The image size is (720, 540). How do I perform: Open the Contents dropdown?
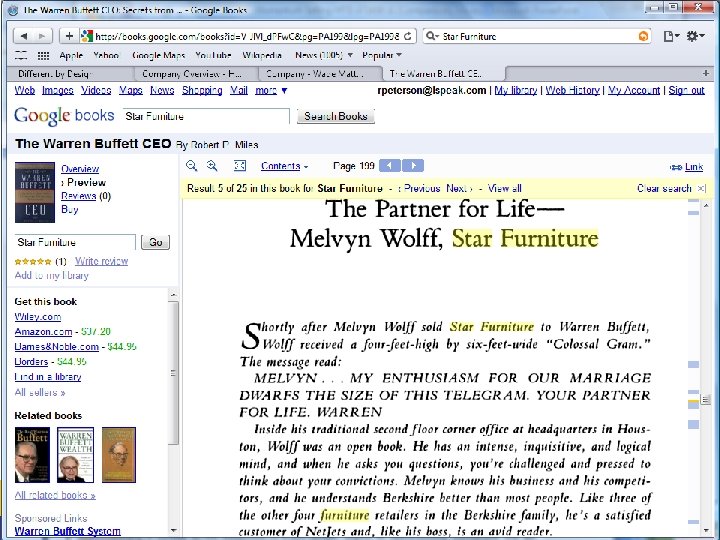click(x=284, y=166)
